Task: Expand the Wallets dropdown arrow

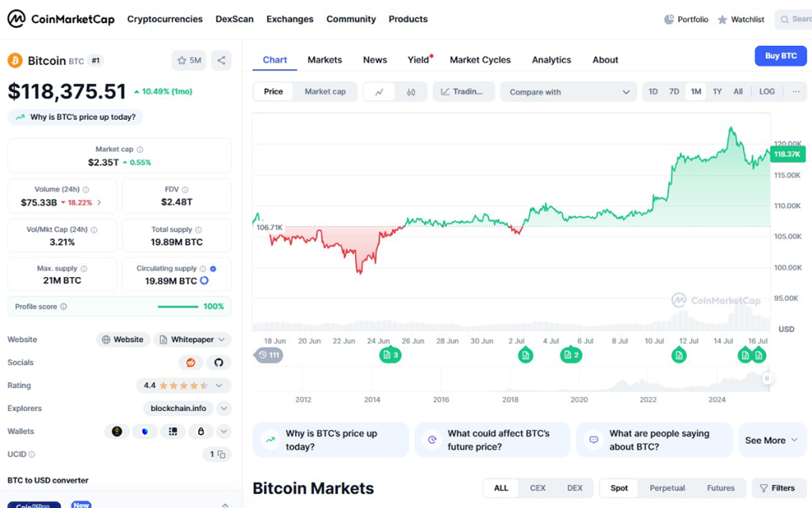Action: (224, 431)
